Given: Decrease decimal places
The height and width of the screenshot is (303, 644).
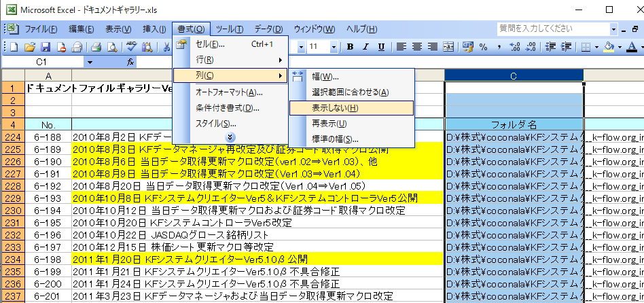Looking at the screenshot, I should [531, 47].
